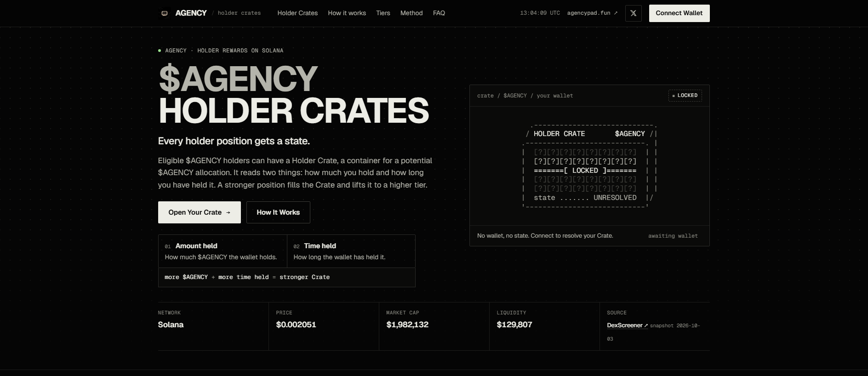Open the agencypad.fun external link
Screen dimensions: 868x376
point(592,13)
